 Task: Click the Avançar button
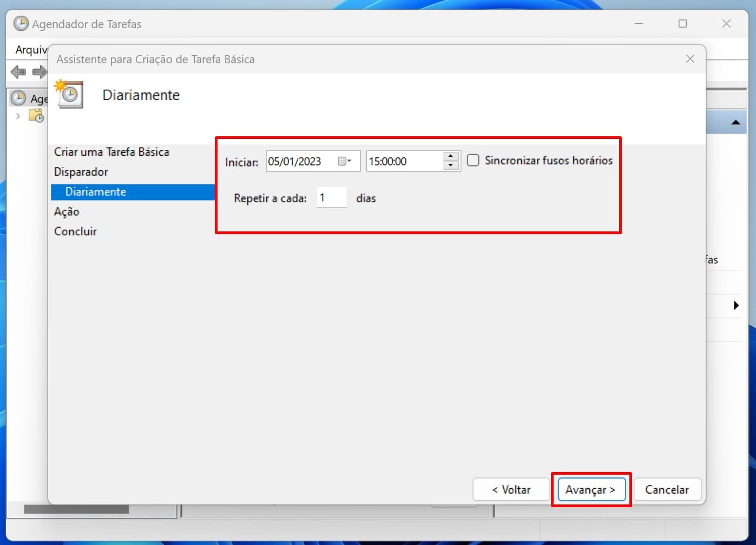pyautogui.click(x=590, y=489)
